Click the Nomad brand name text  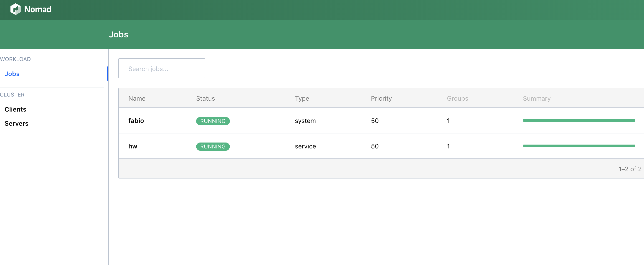pyautogui.click(x=38, y=9)
